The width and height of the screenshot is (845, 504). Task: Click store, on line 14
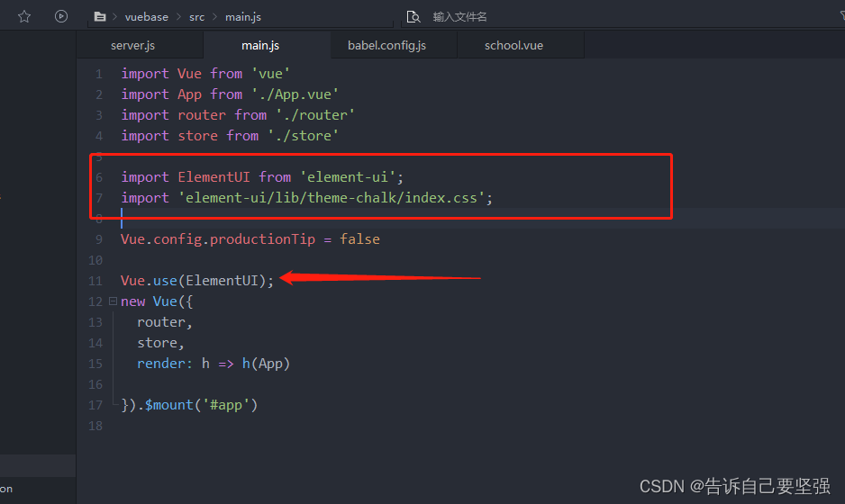click(160, 343)
